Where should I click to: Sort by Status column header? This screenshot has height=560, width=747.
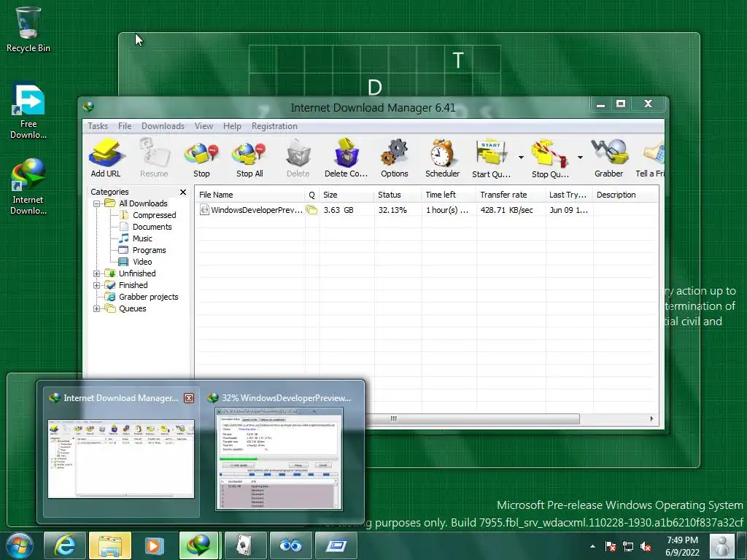[398, 195]
